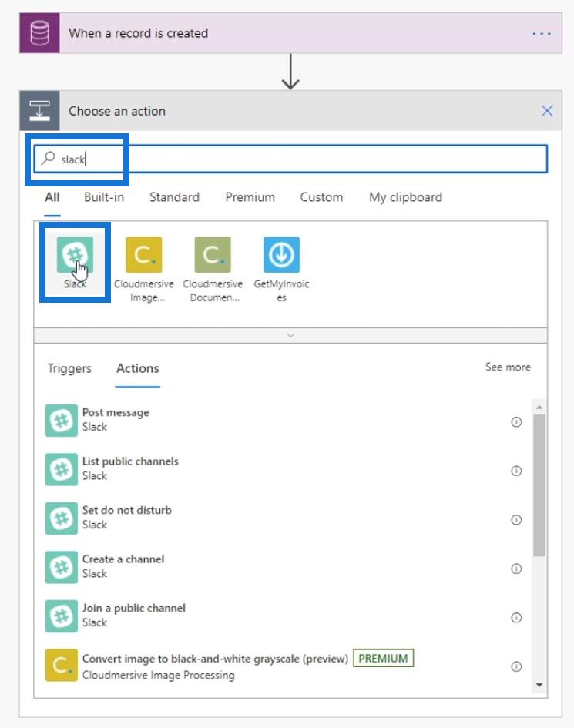Select the Cloudmersive Image connector icon
Screen dimensions: 574x728
pos(144,254)
